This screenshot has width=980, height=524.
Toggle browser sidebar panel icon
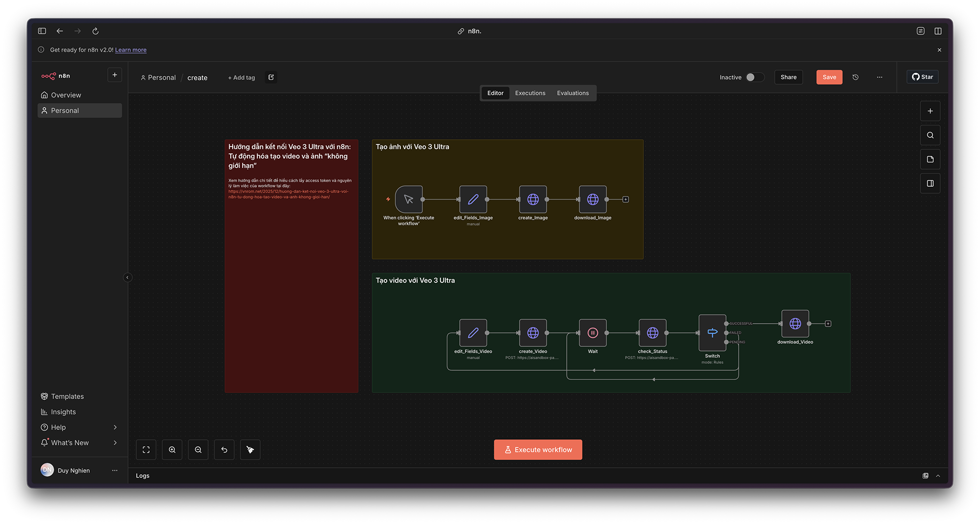coord(42,31)
